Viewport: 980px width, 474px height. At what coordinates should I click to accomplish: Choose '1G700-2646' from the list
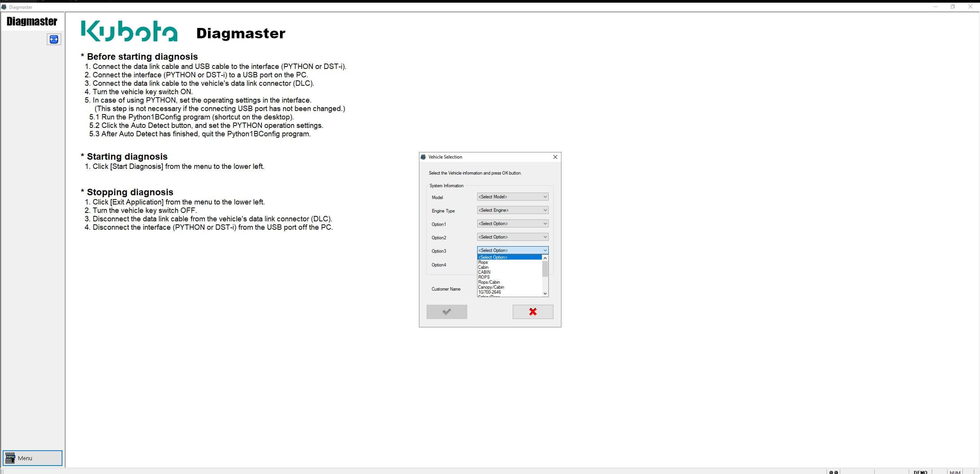tap(510, 292)
